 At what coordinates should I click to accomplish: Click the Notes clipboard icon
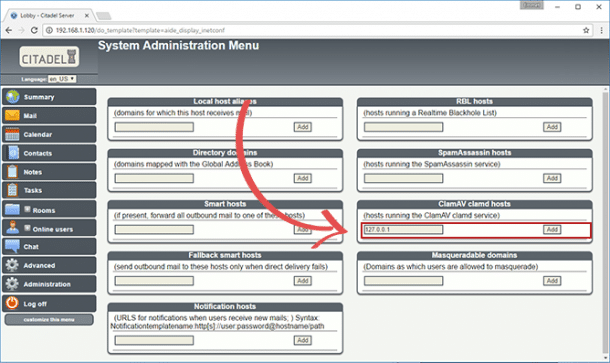tap(12, 172)
